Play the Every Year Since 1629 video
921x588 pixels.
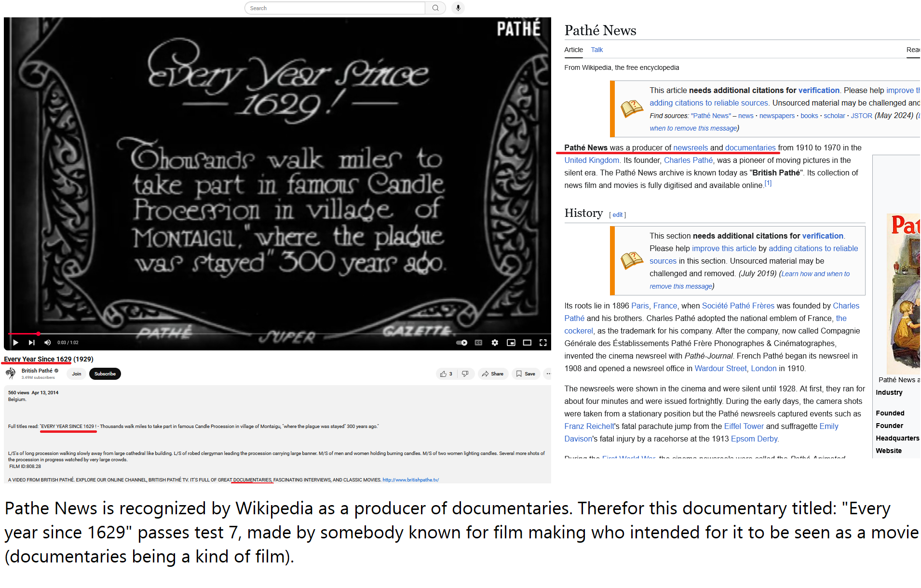[x=15, y=343]
